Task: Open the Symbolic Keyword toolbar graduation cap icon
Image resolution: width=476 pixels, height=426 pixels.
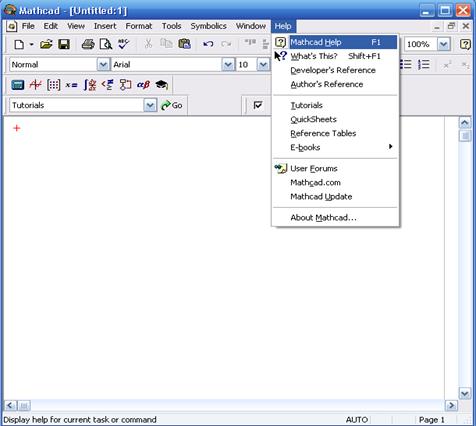Action: (x=162, y=85)
